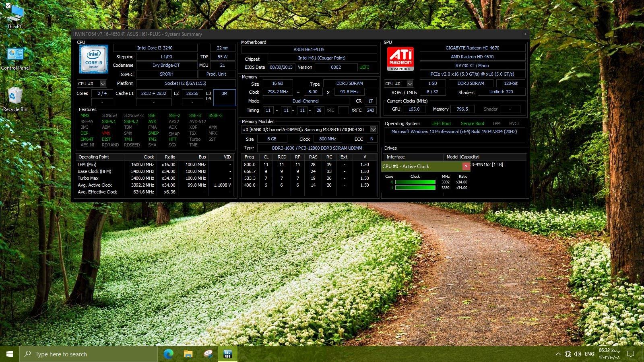
Task: Open File Explorer from the taskbar
Action: 188,354
